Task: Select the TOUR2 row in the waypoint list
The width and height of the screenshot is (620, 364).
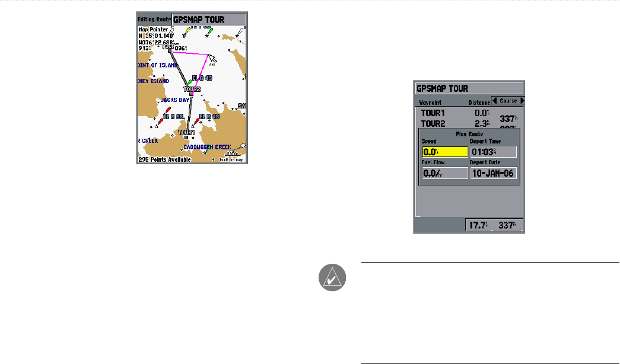Action: tap(469, 124)
